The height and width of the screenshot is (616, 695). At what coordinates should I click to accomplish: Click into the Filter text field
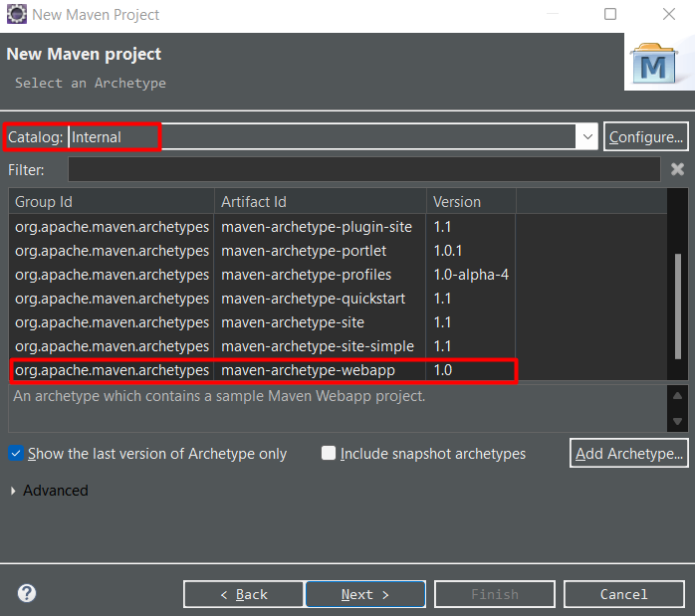point(364,169)
